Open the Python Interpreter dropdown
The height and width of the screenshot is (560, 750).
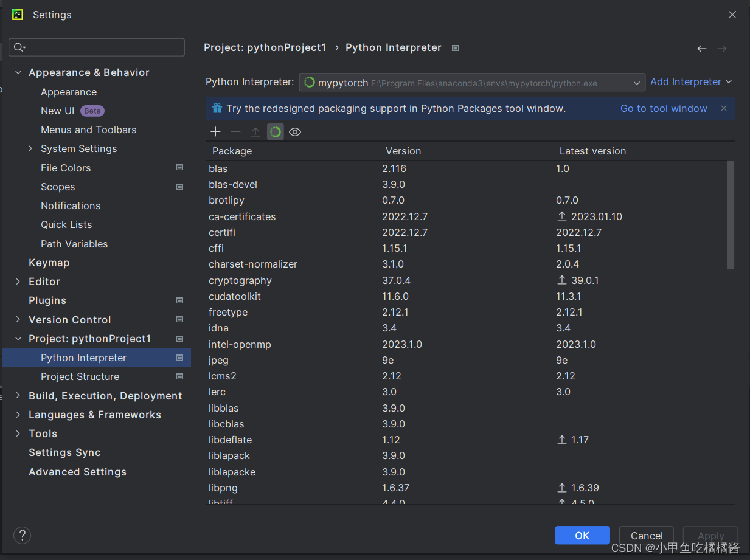[472, 82]
